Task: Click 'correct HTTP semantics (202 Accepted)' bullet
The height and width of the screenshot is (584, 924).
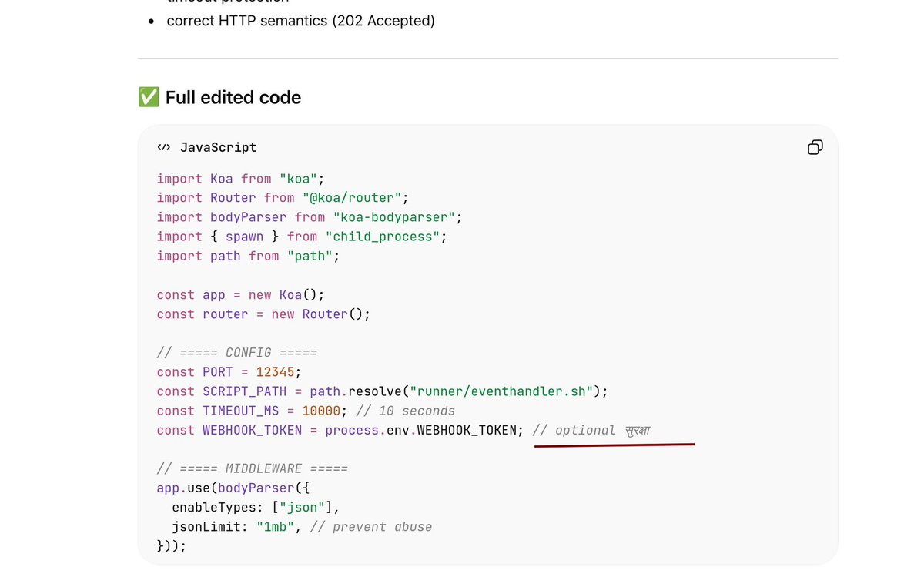Action: point(300,21)
